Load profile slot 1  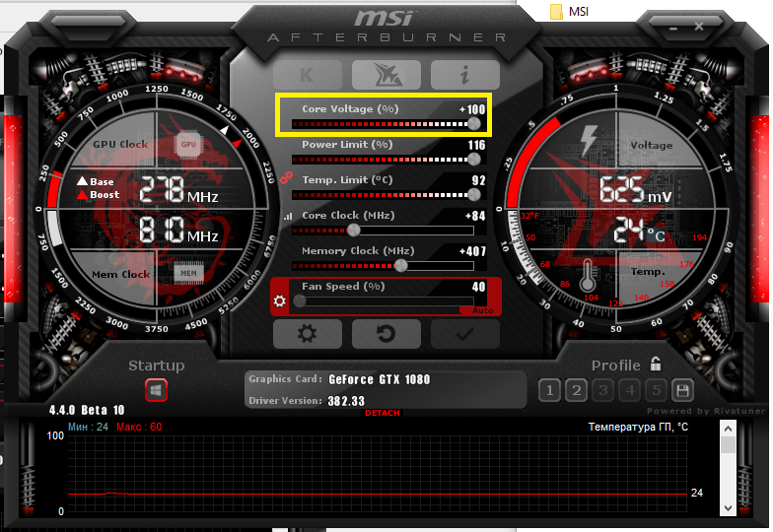click(x=550, y=390)
